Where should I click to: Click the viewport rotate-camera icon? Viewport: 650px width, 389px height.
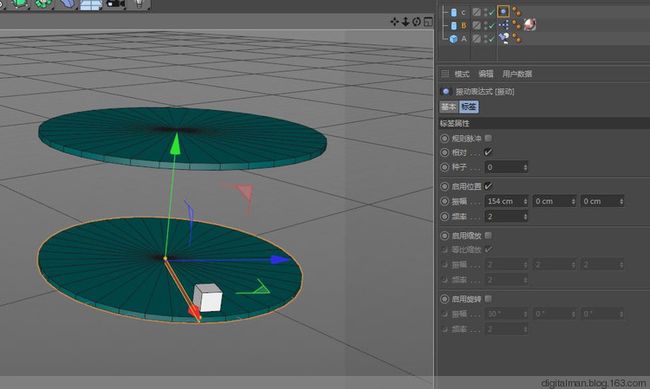(417, 22)
